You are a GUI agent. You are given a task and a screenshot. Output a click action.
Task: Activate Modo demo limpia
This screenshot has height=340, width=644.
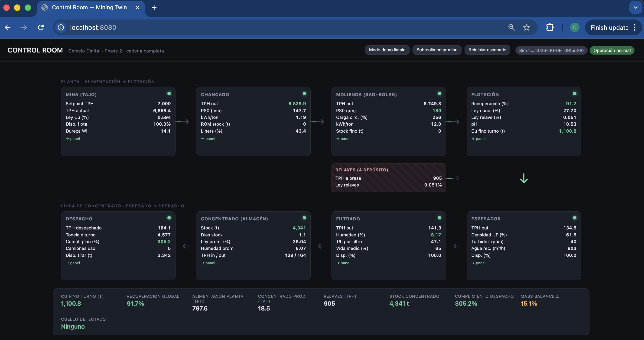click(387, 50)
